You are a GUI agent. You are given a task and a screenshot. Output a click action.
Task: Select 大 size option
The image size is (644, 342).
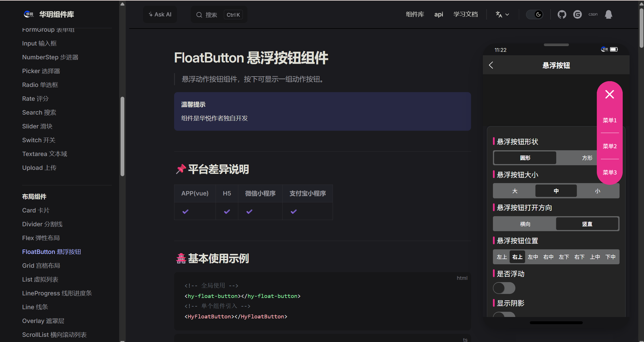pyautogui.click(x=515, y=191)
